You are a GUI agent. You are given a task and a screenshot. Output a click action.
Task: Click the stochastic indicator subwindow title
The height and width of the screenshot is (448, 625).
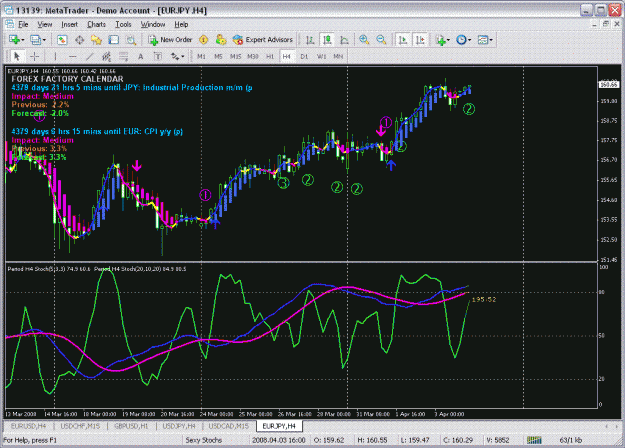[97, 269]
